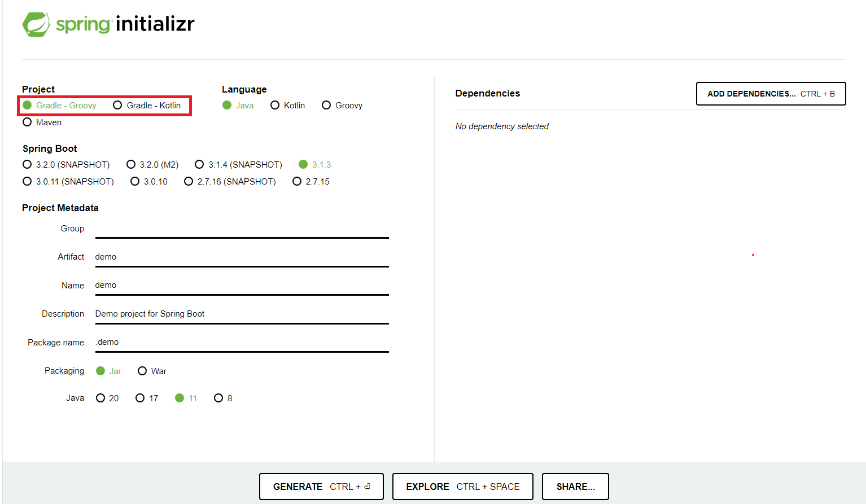Click the Generate button
866x504 pixels.
tap(321, 487)
